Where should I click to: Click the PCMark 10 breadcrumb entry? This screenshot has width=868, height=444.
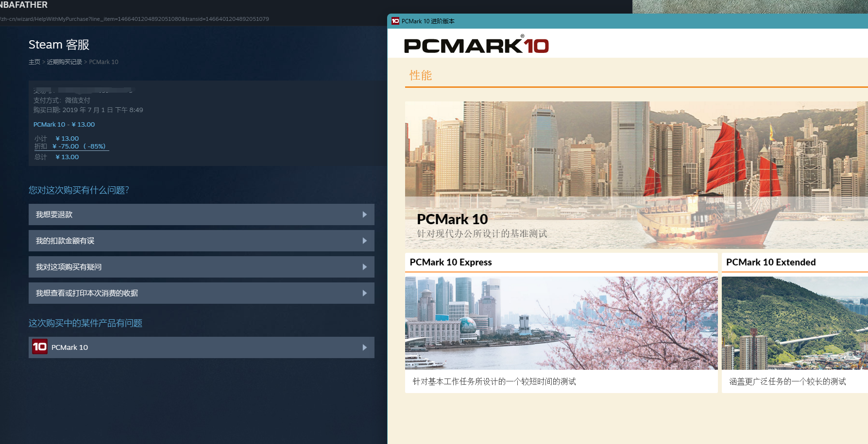click(x=103, y=62)
